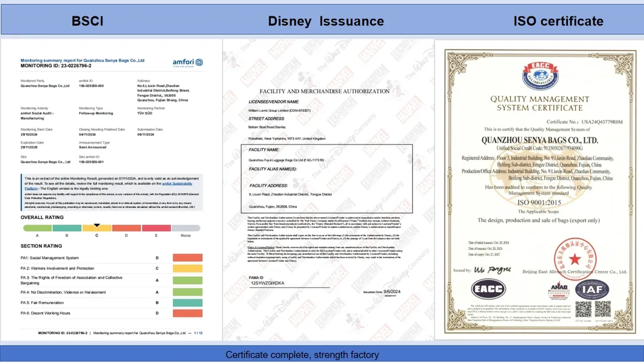Click the green swatch for PA 4 No Discrimination
The image size is (644, 362).
point(187,292)
